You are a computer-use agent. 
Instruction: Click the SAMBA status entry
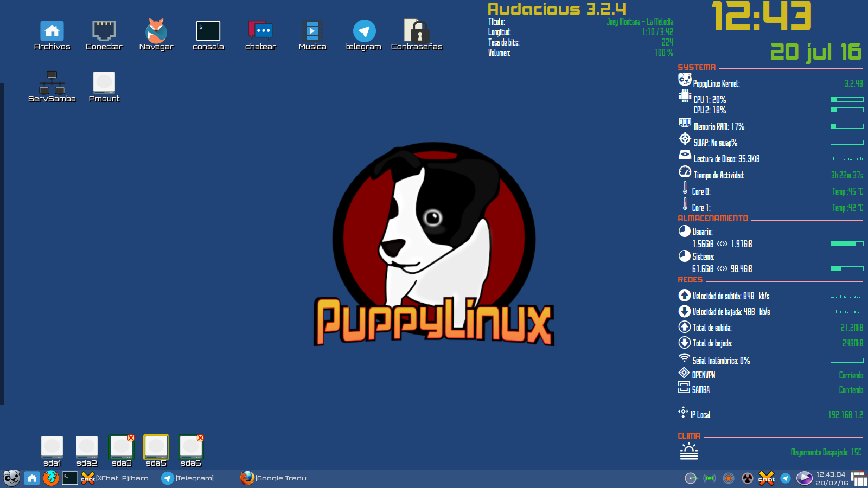point(770,389)
